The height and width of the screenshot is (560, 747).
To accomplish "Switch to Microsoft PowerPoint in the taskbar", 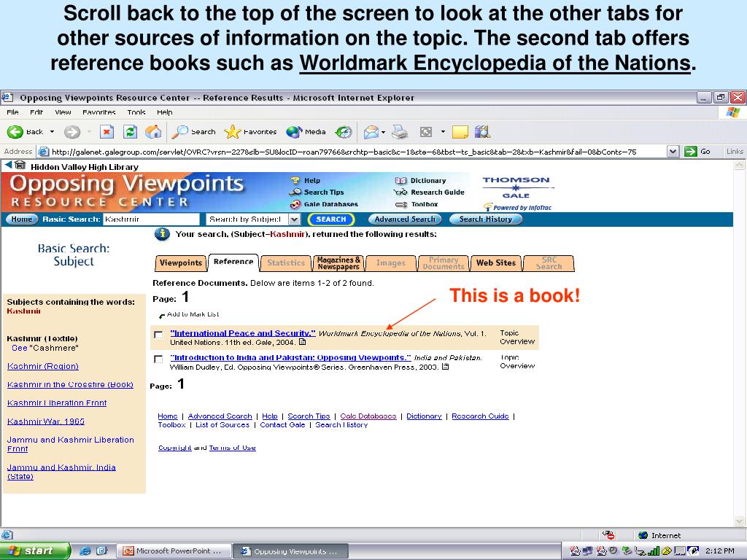I will tap(173, 551).
